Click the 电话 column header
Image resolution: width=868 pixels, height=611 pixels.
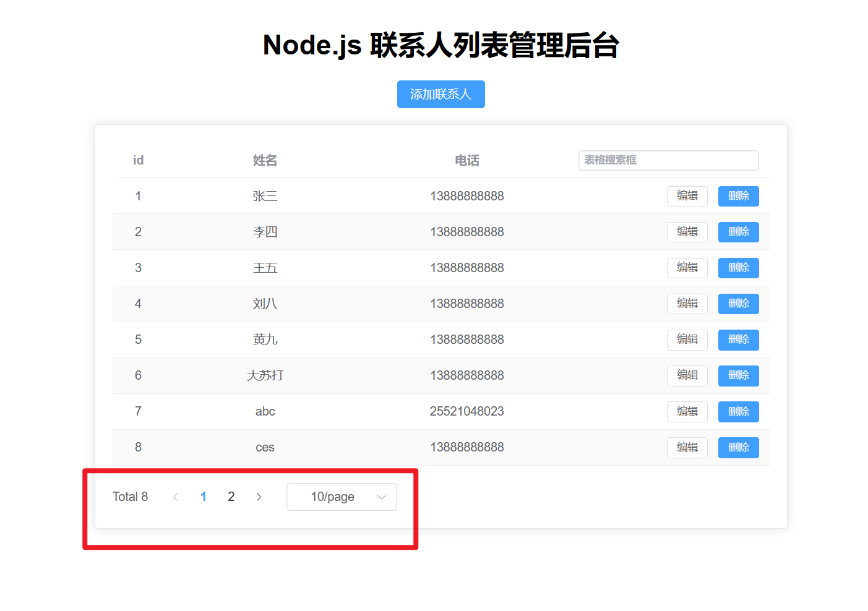coord(467,160)
